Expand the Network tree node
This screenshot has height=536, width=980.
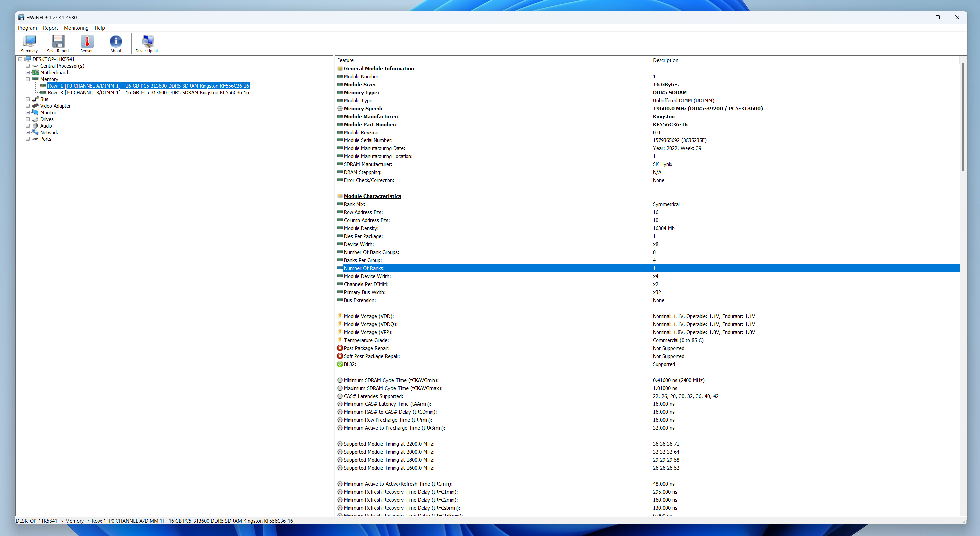28,133
